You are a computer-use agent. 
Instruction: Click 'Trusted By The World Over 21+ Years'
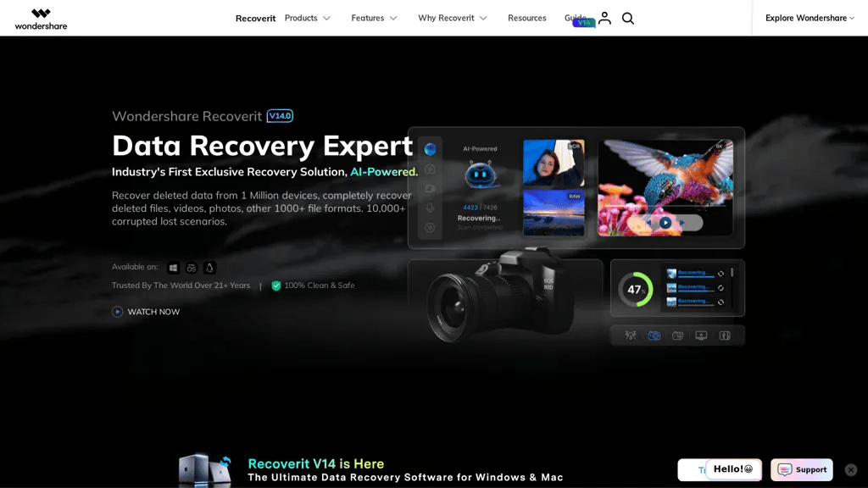pyautogui.click(x=181, y=286)
